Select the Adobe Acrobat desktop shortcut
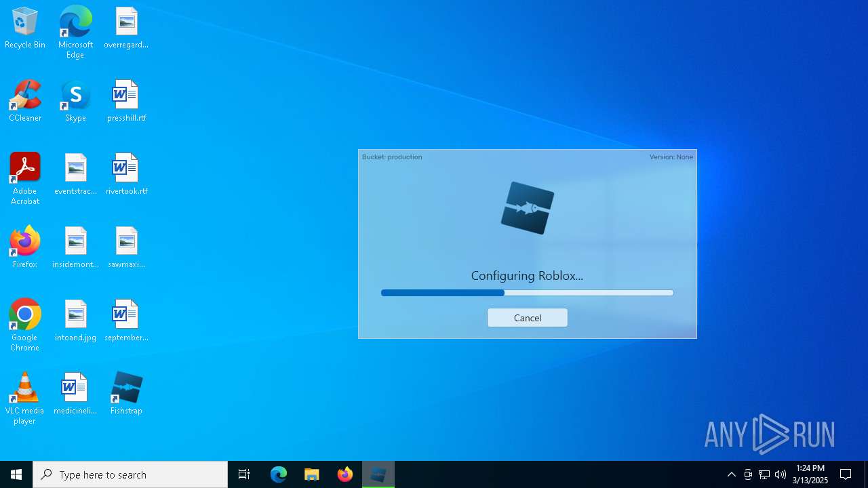 pyautogui.click(x=25, y=179)
